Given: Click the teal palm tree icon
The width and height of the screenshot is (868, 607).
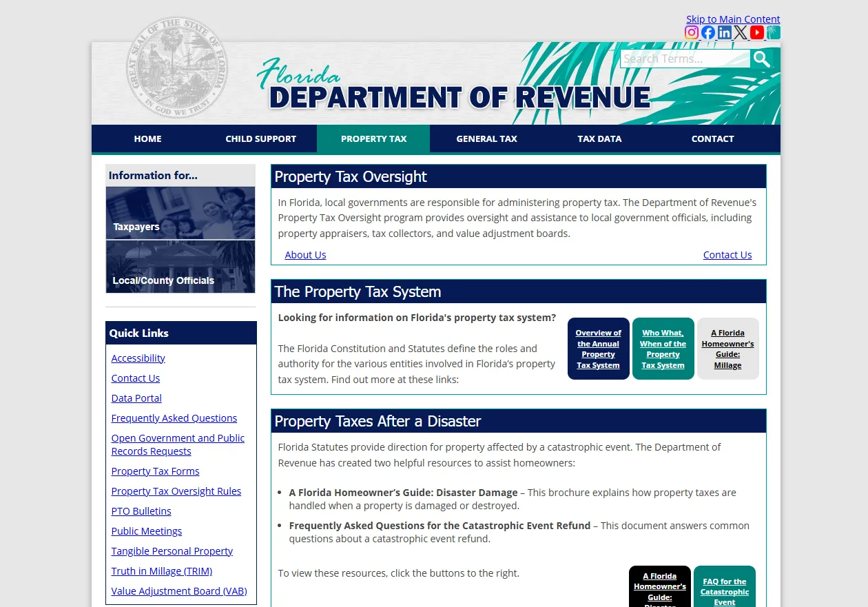Looking at the screenshot, I should coord(774,32).
